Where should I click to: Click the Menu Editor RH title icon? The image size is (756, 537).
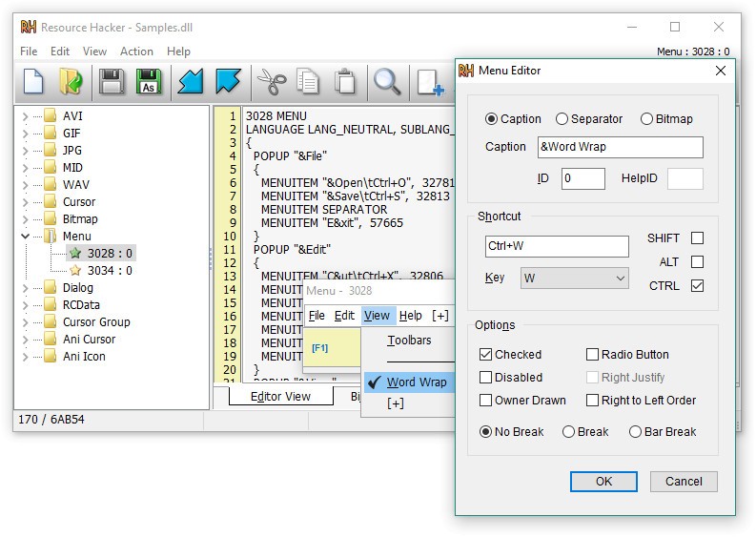pyautogui.click(x=466, y=71)
